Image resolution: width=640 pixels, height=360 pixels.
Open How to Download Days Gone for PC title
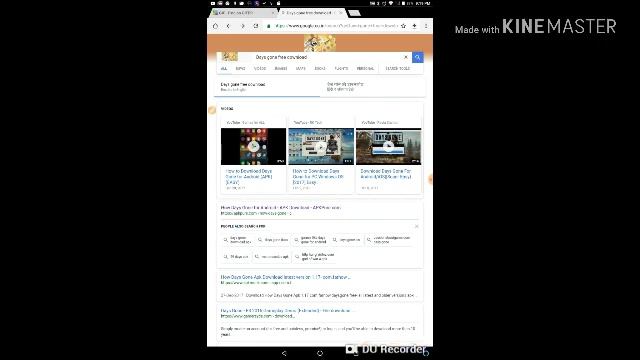tap(318, 177)
